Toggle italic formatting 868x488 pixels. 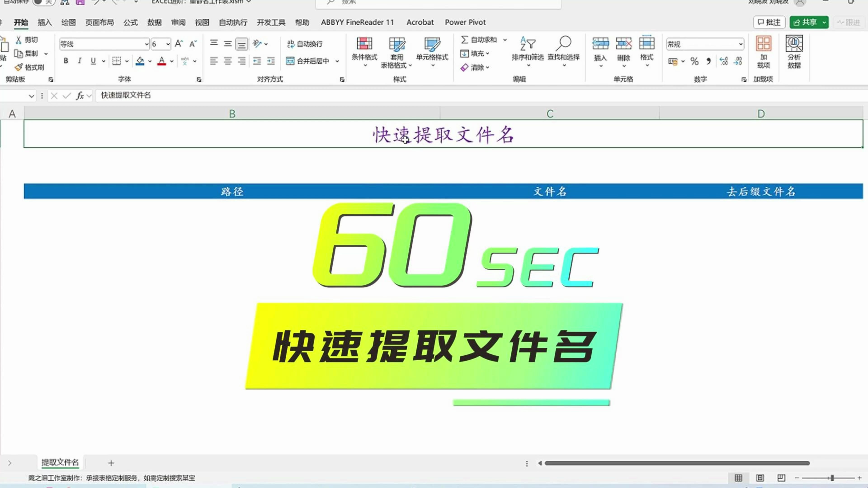[80, 61]
